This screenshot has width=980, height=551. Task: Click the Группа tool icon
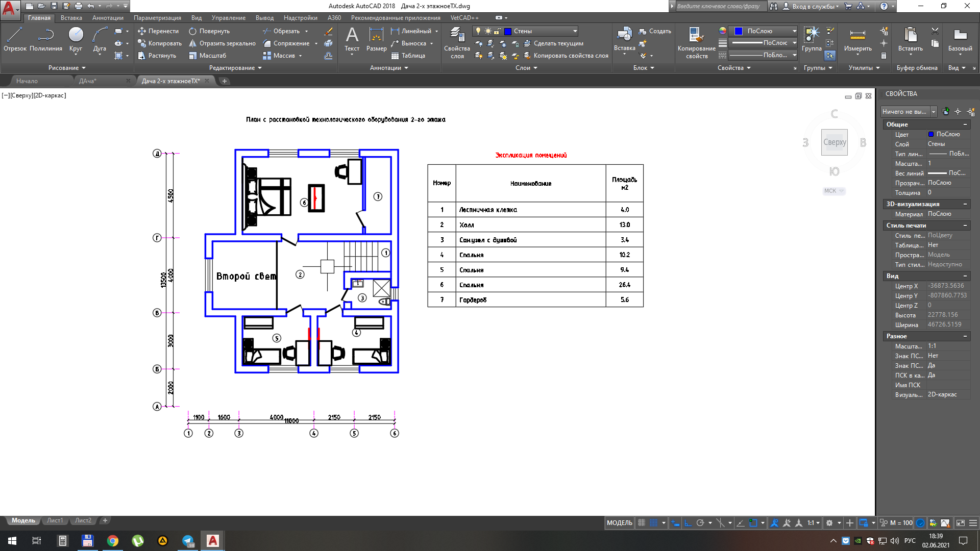click(x=812, y=35)
